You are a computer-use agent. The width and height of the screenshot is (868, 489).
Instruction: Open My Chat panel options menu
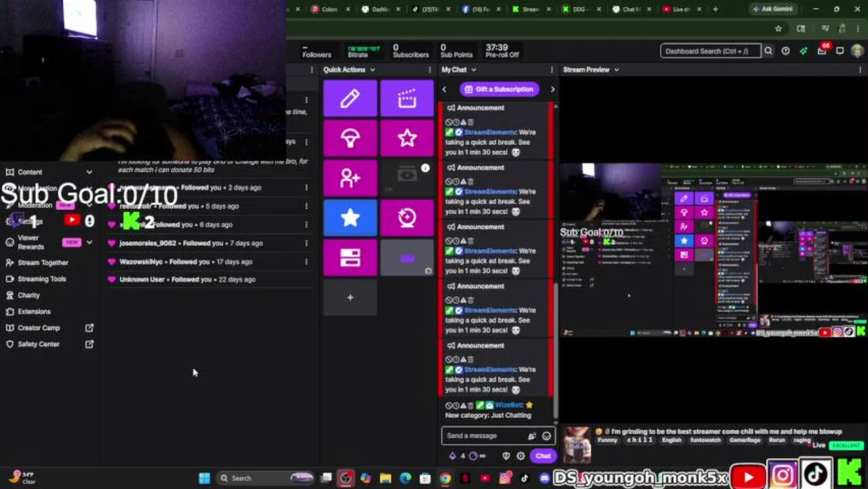tap(553, 69)
